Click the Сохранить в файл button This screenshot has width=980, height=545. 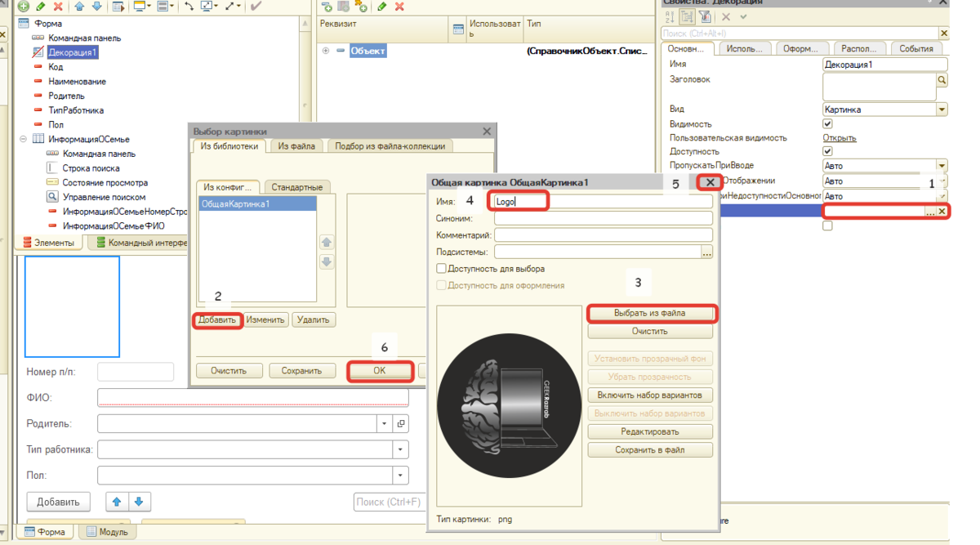pyautogui.click(x=650, y=450)
